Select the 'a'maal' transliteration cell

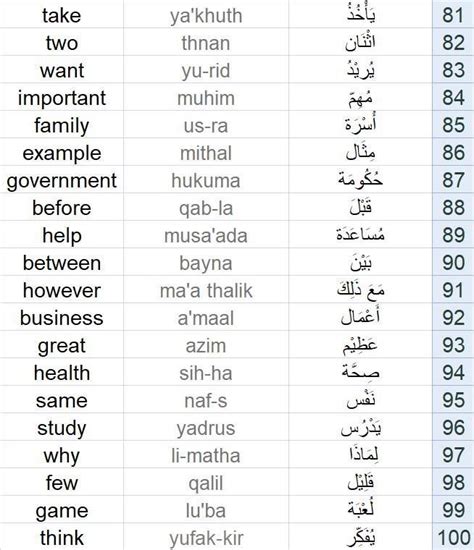click(206, 317)
